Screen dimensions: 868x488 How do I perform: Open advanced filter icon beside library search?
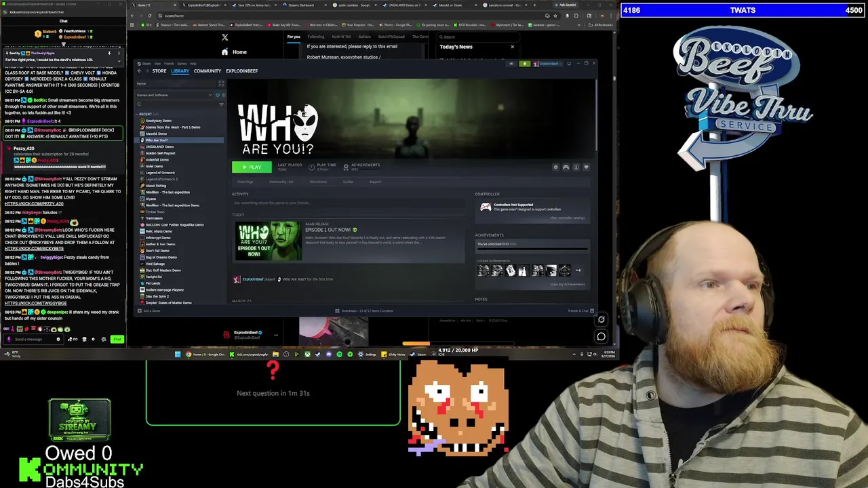tap(221, 104)
